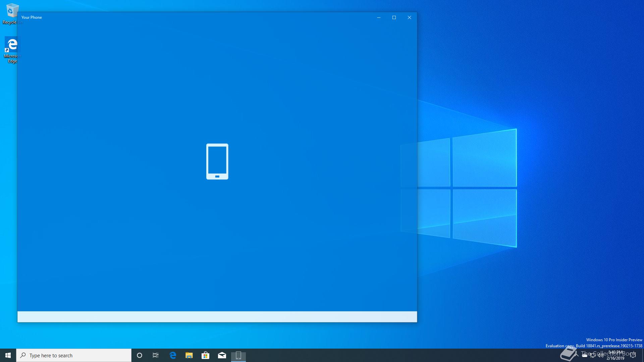Click the phone icon in Your Phone window

[217, 162]
